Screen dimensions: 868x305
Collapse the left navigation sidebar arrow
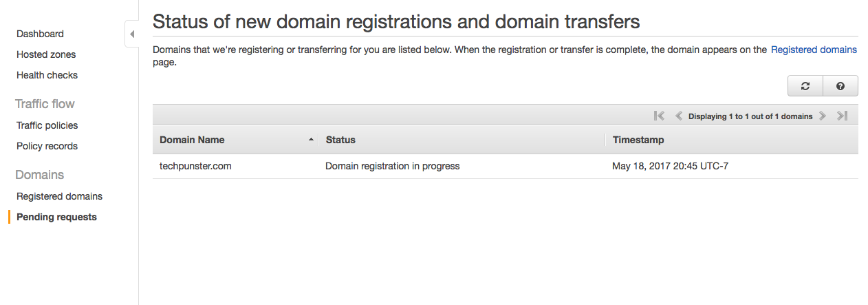click(x=132, y=34)
